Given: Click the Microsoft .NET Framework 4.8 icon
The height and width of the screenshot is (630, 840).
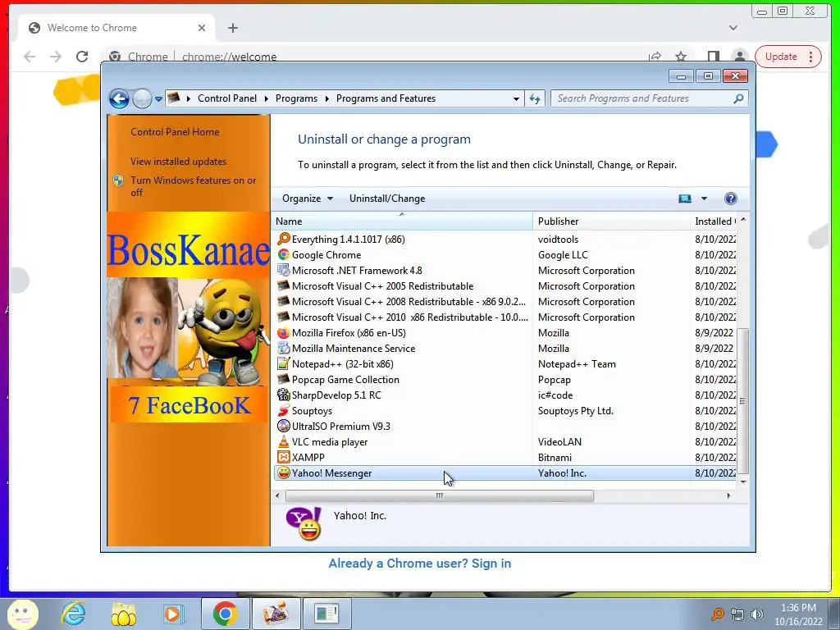Looking at the screenshot, I should [x=283, y=270].
